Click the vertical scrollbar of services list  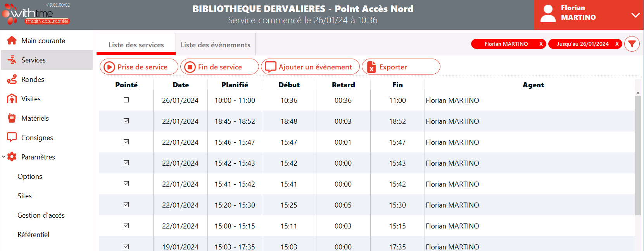pyautogui.click(x=638, y=155)
